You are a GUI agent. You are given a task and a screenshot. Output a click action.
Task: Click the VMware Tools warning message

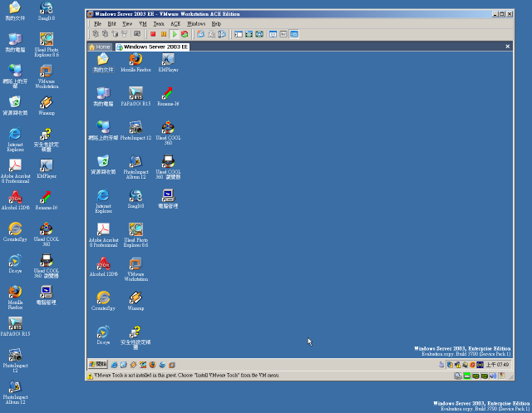pos(186,376)
